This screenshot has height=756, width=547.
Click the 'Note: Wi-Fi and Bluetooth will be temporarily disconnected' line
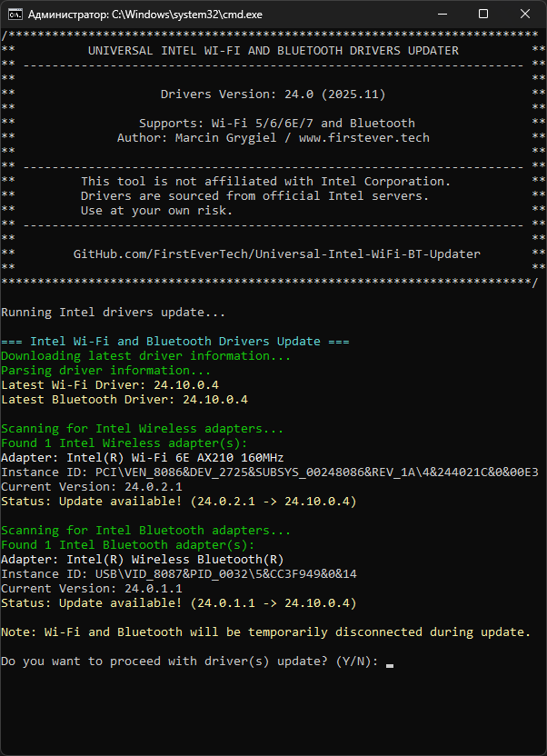(x=266, y=632)
